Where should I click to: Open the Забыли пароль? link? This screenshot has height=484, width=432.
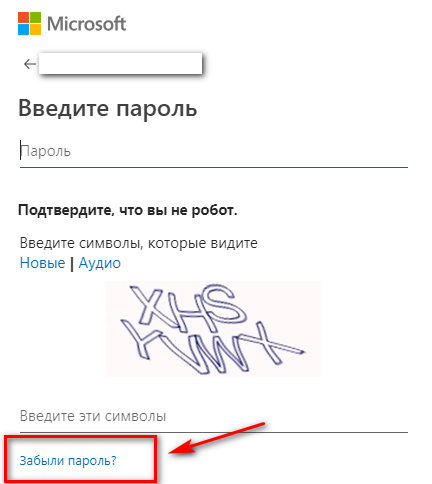tap(68, 460)
